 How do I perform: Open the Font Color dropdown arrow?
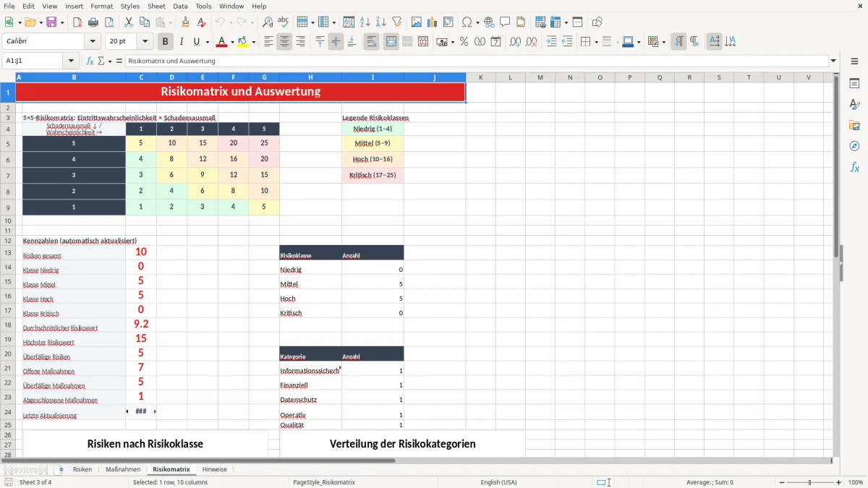233,42
